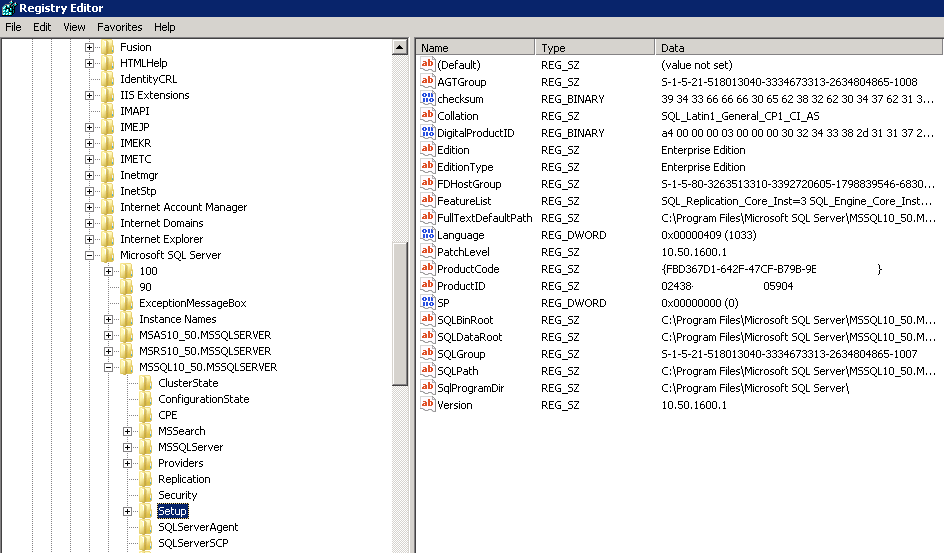Click the binary icon of DigitalProductID

tap(427, 132)
